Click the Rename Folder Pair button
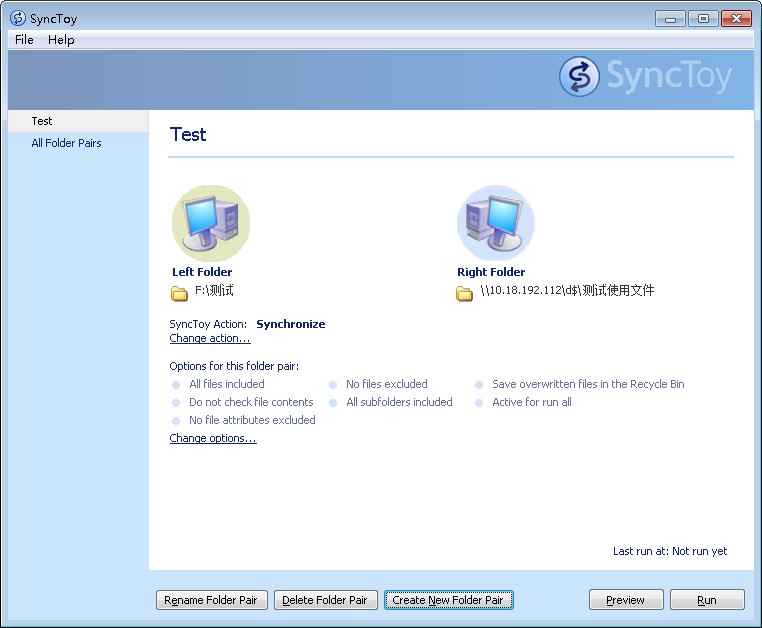Screen dimensions: 762x628 [211, 600]
